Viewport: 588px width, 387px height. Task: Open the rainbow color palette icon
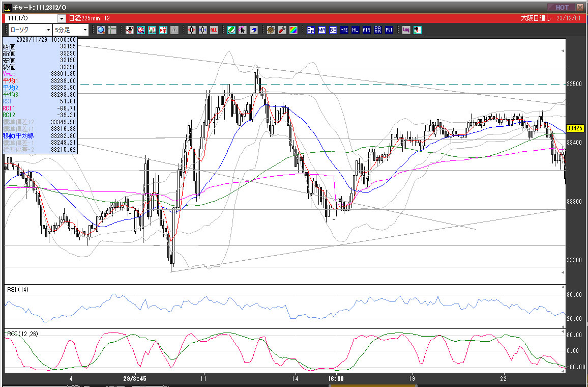(x=293, y=30)
